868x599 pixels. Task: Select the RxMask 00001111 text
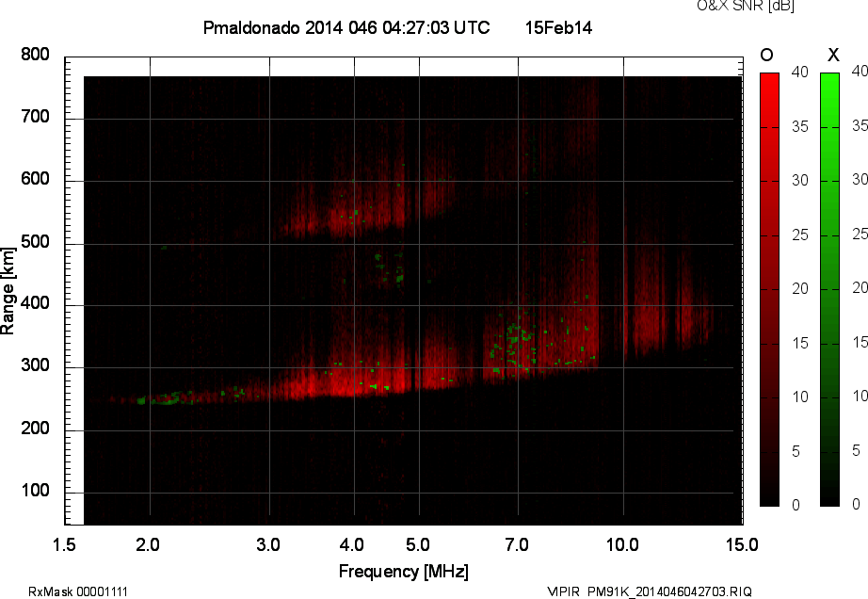78,591
